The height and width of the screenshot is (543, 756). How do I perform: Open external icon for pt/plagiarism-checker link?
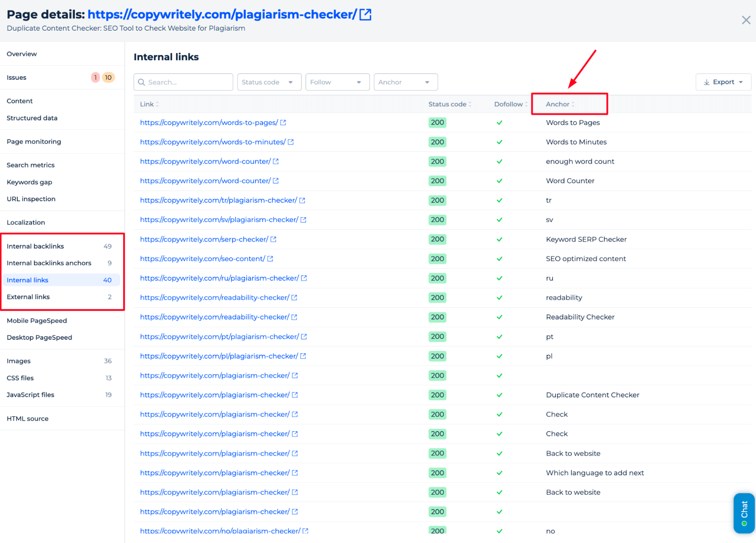[x=304, y=336]
